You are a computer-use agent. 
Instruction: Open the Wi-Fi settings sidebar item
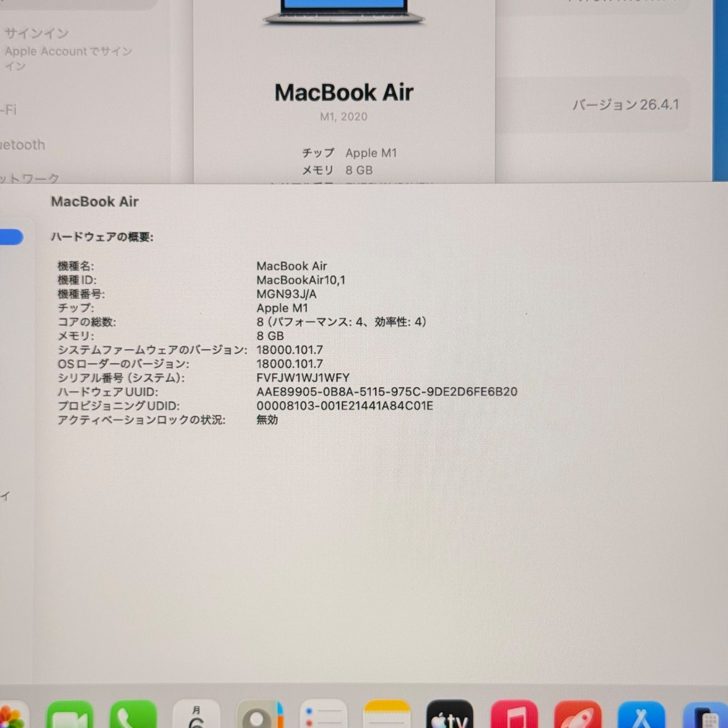[x=8, y=110]
